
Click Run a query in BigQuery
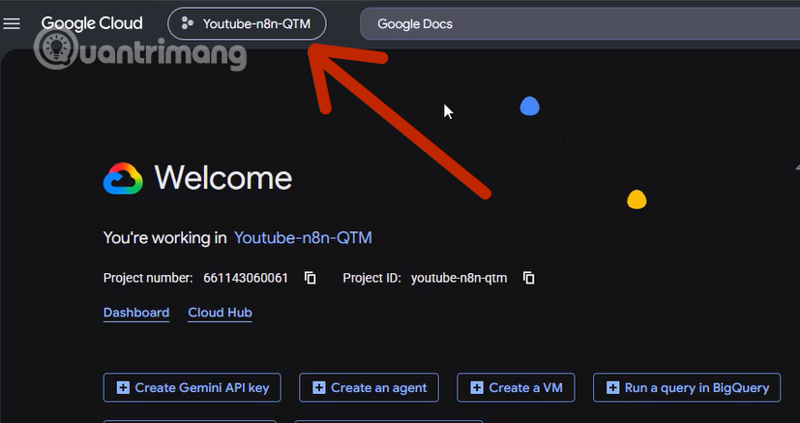coord(687,388)
